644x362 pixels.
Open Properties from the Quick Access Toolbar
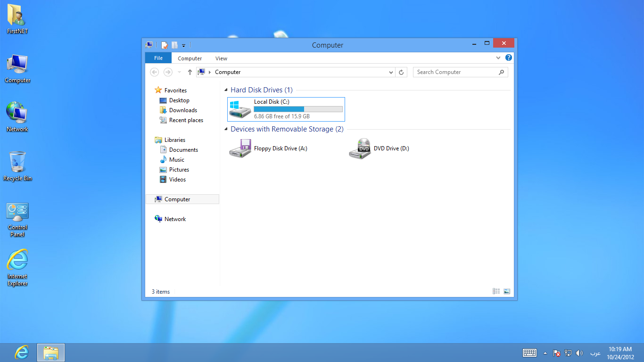coord(164,45)
